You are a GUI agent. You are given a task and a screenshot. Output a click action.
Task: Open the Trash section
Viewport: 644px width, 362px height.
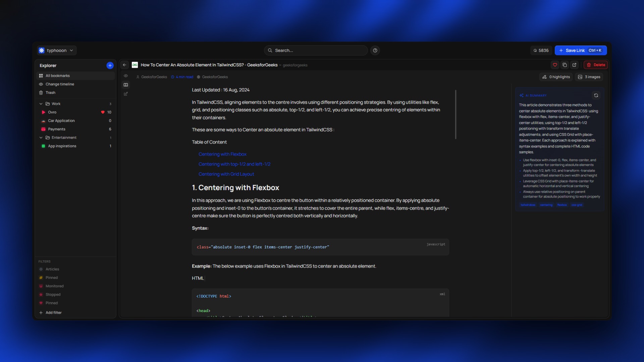point(75,93)
